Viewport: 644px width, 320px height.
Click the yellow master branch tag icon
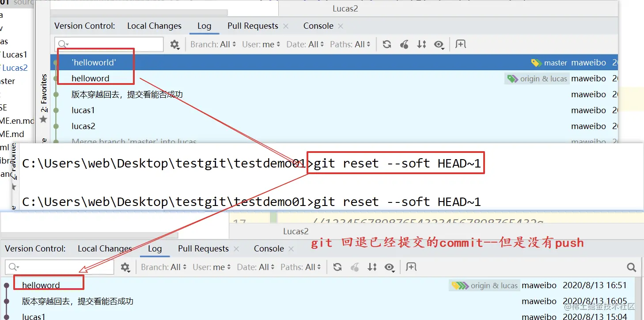(536, 63)
